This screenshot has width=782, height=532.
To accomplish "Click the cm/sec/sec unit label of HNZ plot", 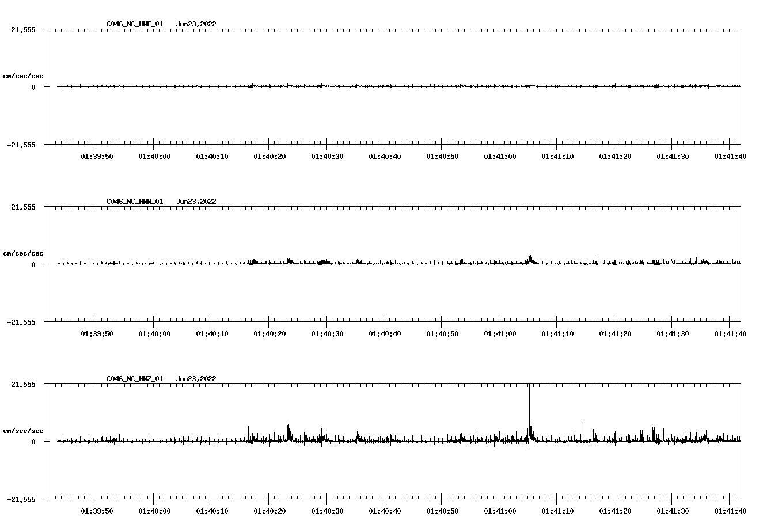I will tap(23, 431).
